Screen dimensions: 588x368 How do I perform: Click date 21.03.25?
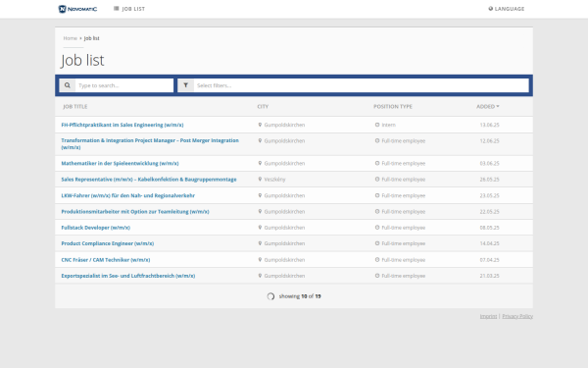489,276
